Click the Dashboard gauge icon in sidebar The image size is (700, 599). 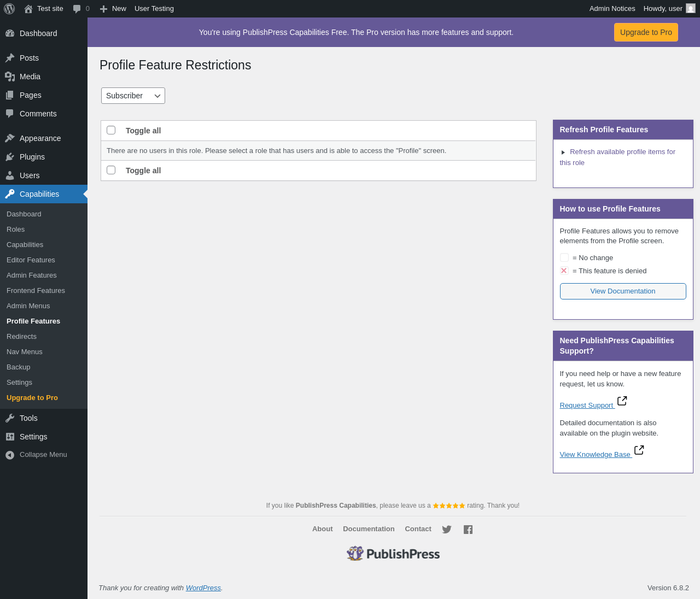[x=10, y=33]
